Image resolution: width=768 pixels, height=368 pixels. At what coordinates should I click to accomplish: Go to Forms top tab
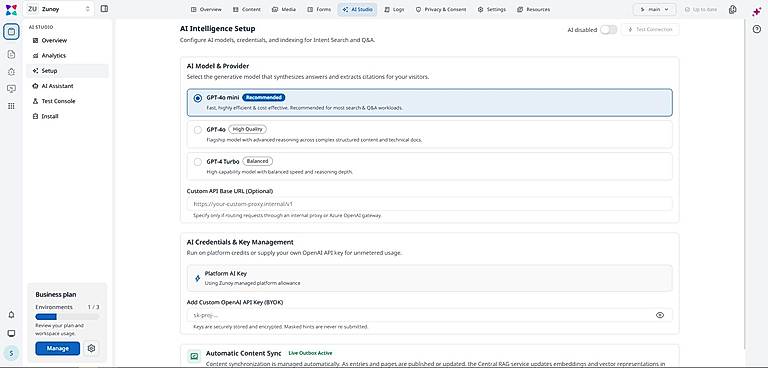point(319,9)
